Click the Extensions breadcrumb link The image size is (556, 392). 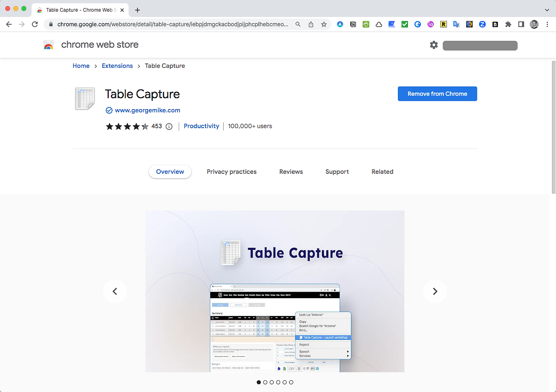tap(117, 66)
